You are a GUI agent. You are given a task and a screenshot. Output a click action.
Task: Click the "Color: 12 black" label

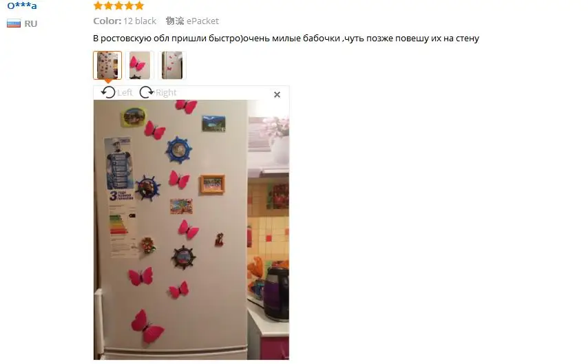point(125,21)
